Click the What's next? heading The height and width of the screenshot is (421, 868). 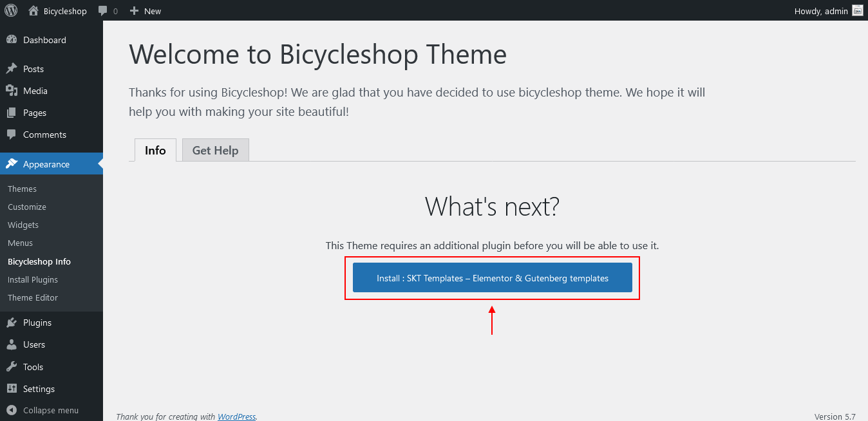point(492,206)
